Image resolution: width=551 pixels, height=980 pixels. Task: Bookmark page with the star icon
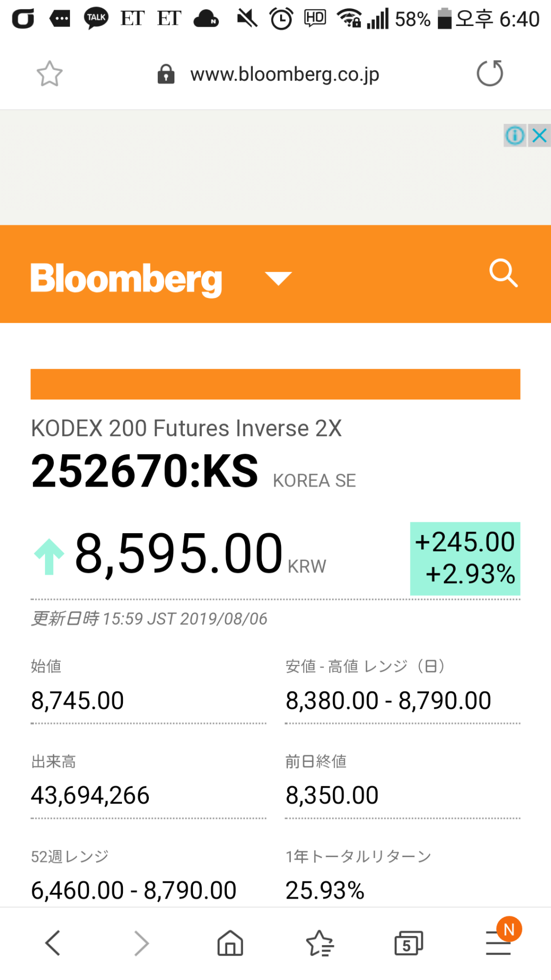pos(49,74)
